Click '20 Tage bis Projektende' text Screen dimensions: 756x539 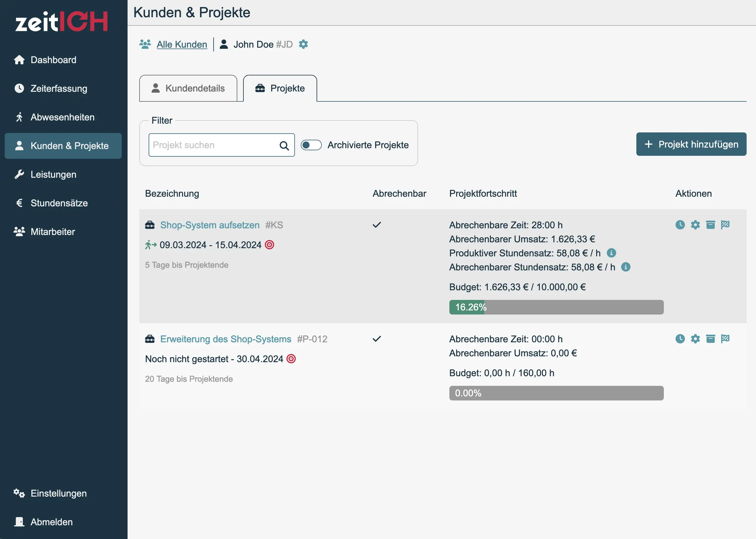click(189, 379)
